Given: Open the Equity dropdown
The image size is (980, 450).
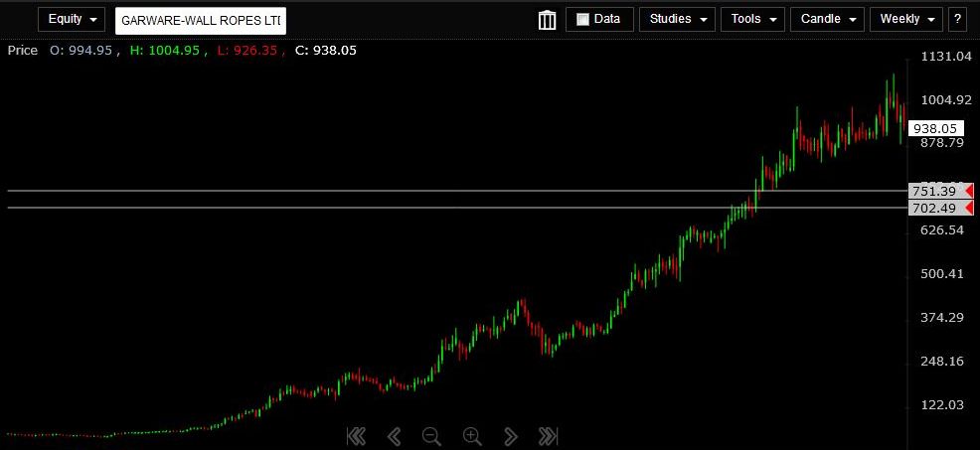Looking at the screenshot, I should 71,19.
